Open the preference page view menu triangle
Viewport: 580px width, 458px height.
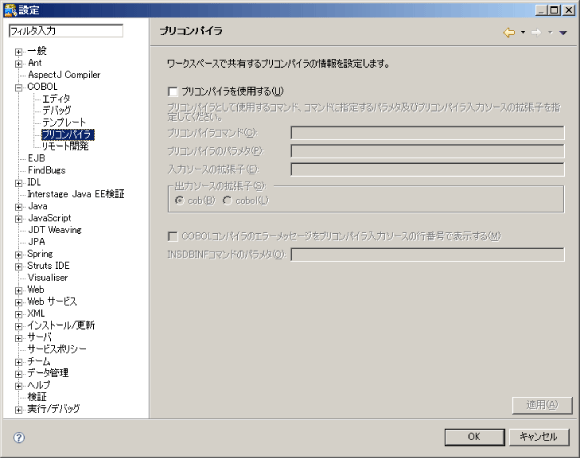[563, 33]
